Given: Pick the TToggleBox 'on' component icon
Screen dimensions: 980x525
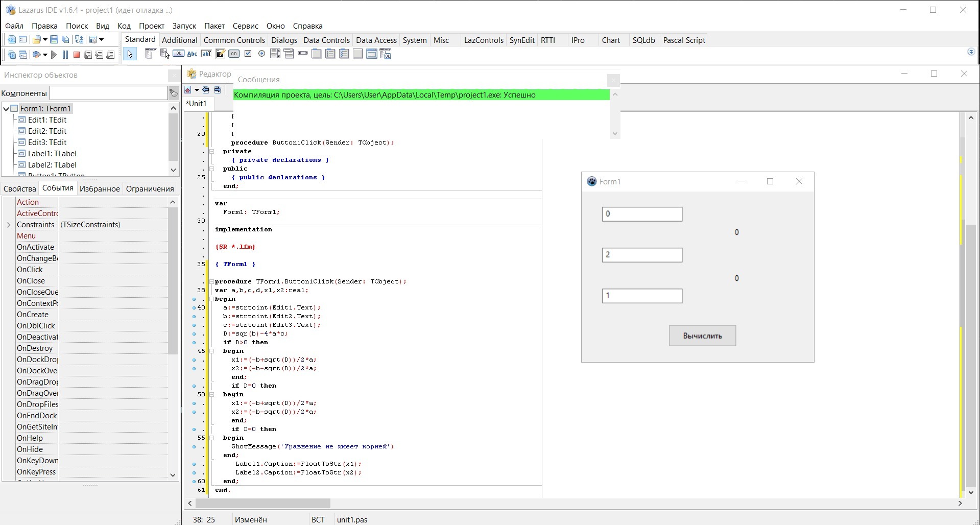Looking at the screenshot, I should point(234,54).
